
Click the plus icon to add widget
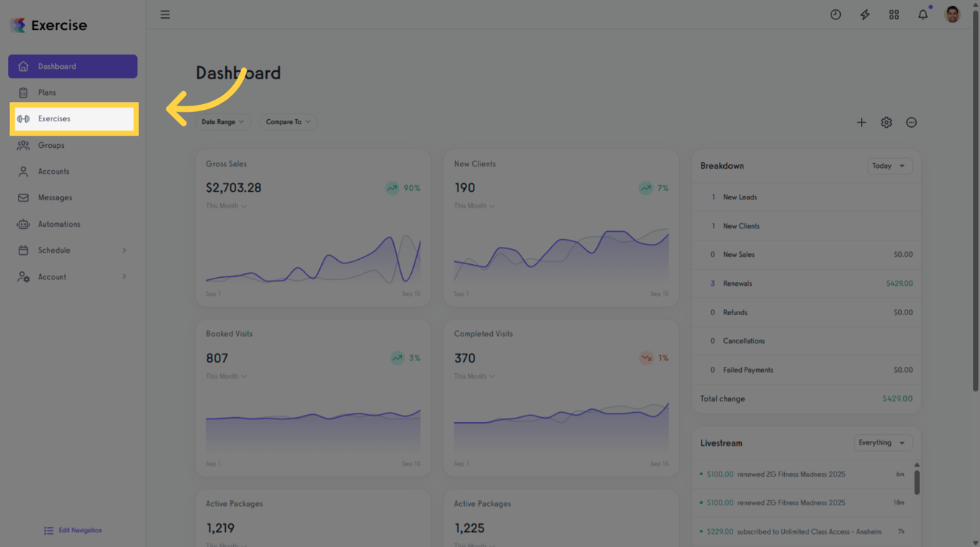coord(862,123)
